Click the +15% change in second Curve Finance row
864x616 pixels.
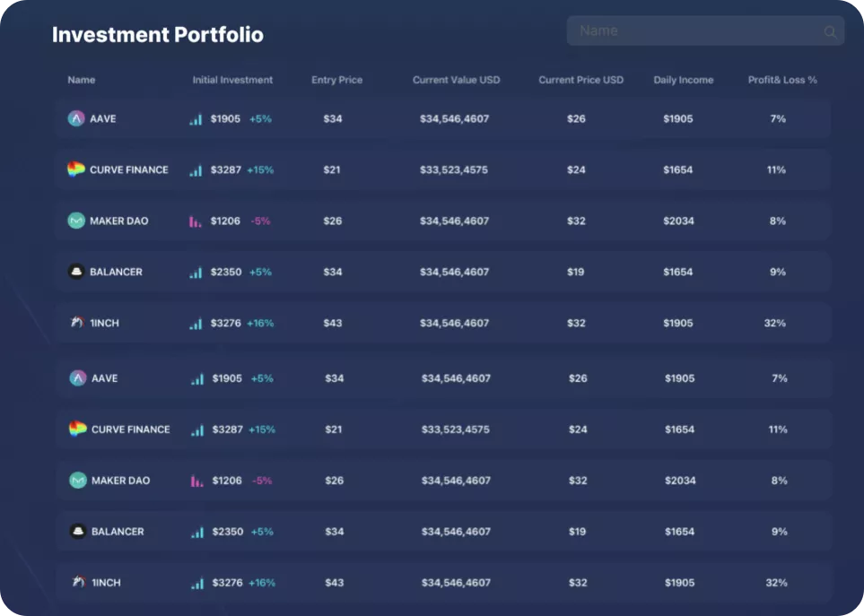click(x=262, y=429)
